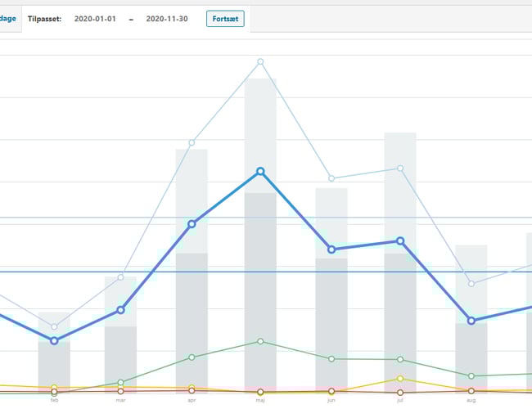
Task: Select thick blue line point for apr
Action: click(x=192, y=223)
